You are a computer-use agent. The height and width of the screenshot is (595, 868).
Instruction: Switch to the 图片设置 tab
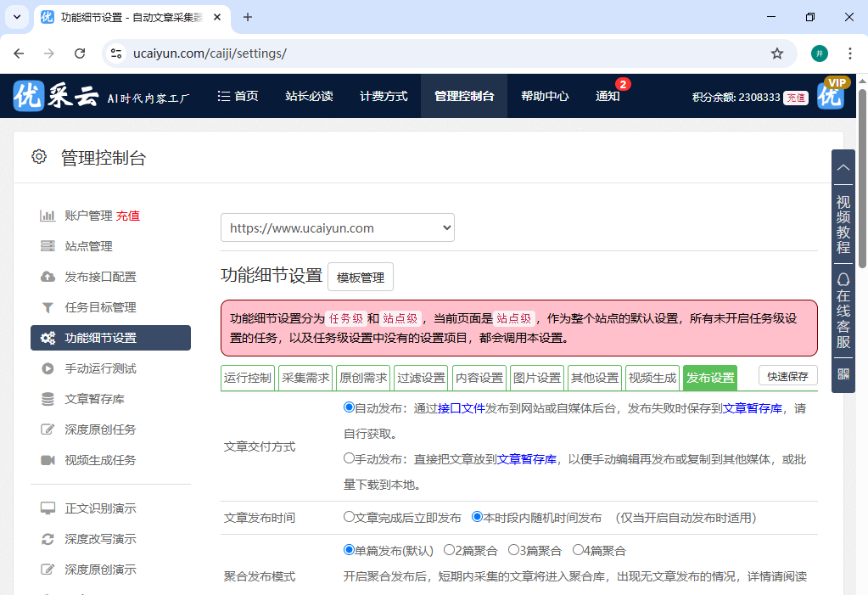[535, 377]
